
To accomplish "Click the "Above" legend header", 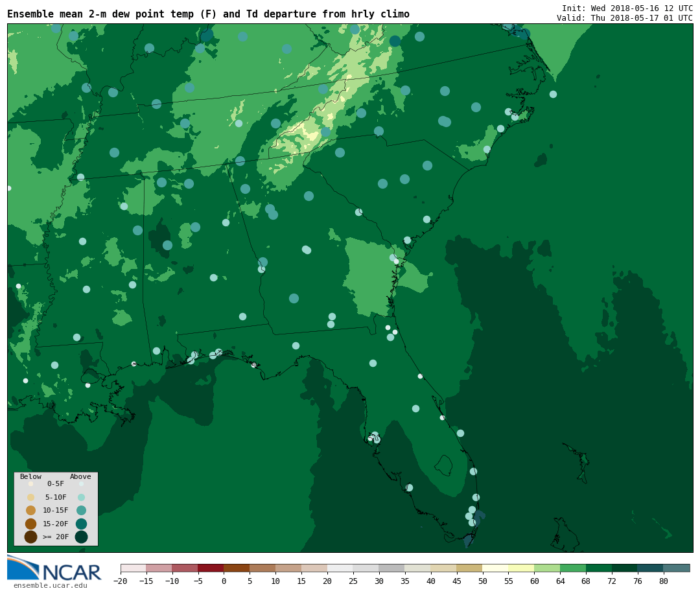I will [80, 476].
